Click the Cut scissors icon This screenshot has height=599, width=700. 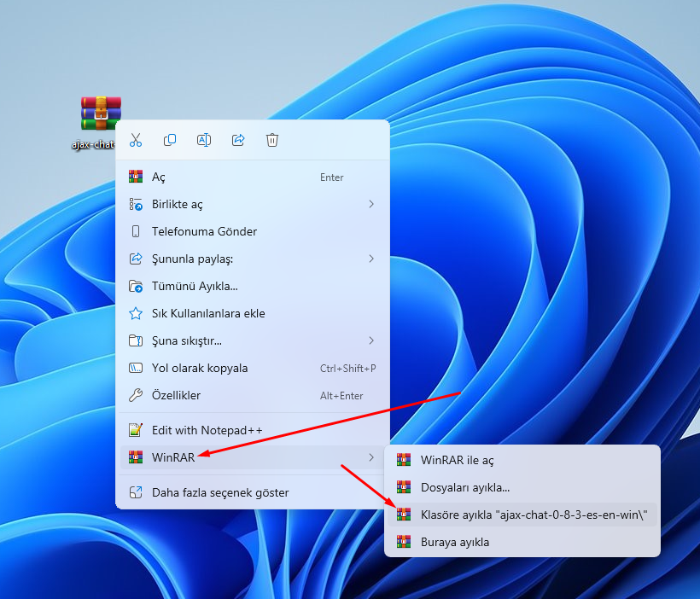pos(136,140)
